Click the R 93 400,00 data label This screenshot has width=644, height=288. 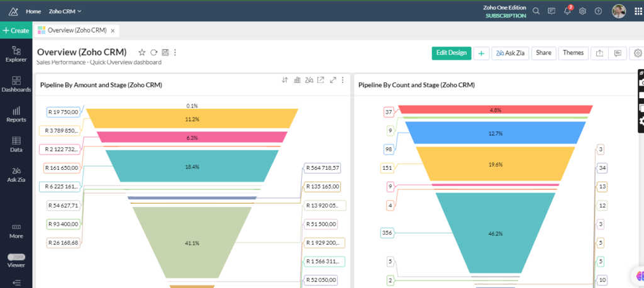(64, 224)
